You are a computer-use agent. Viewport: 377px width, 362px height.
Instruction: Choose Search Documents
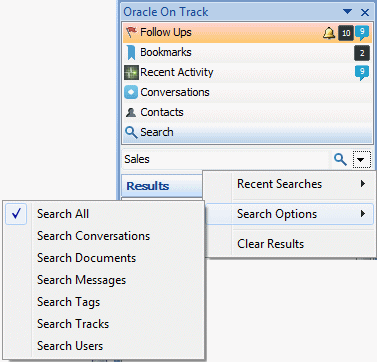point(104,258)
